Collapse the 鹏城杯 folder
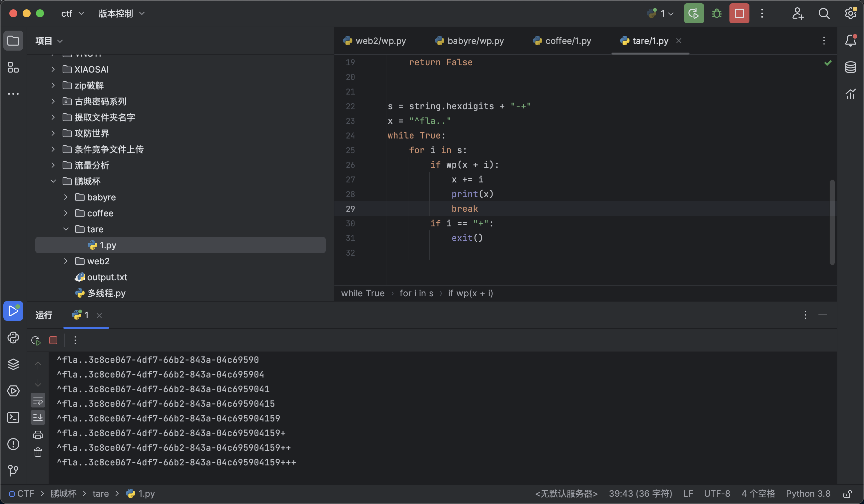Image resolution: width=864 pixels, height=504 pixels. click(x=53, y=181)
